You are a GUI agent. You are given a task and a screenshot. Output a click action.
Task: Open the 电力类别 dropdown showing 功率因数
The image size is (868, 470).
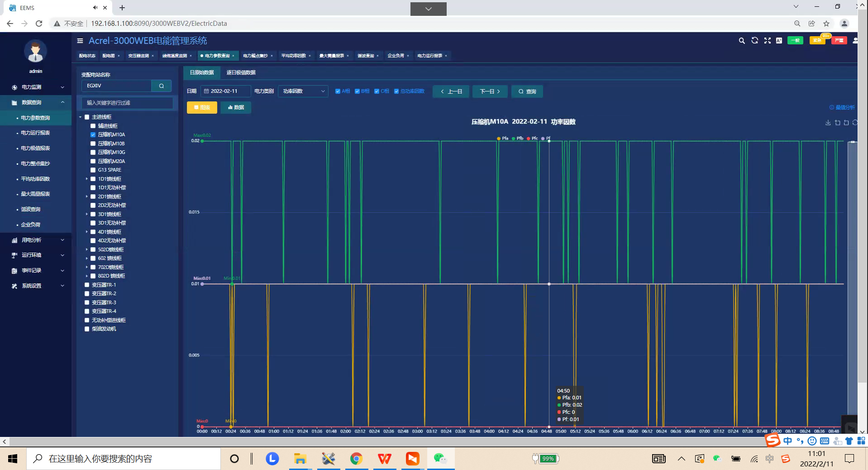[303, 91]
